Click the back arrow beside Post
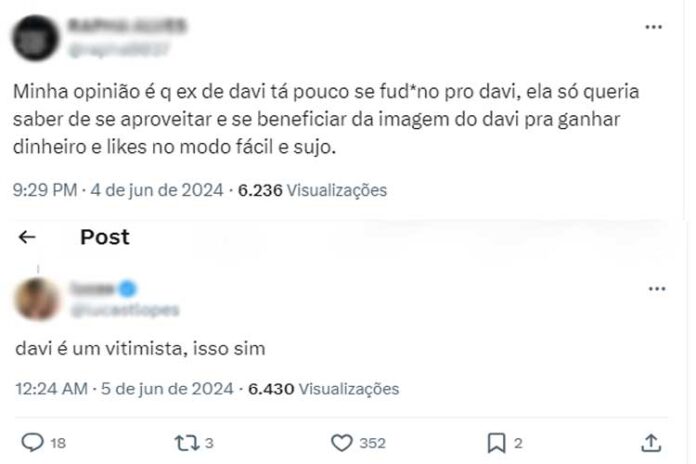The width and height of the screenshot is (696, 464). (x=27, y=237)
